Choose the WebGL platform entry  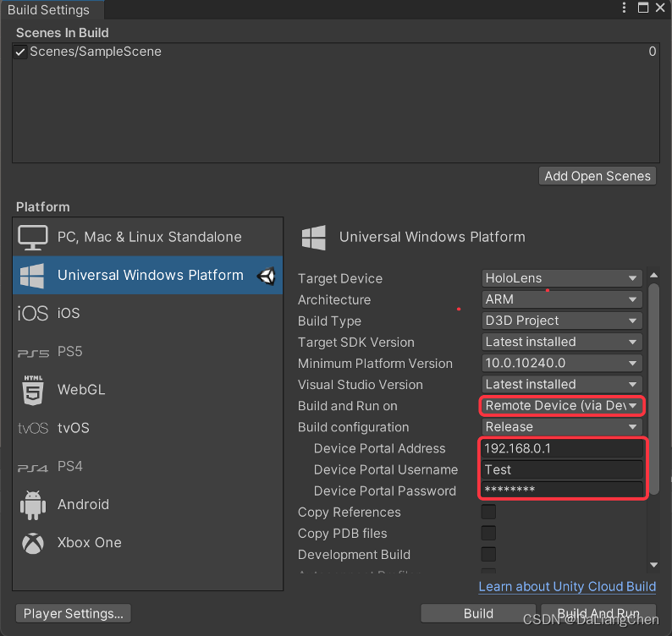pyautogui.click(x=148, y=390)
